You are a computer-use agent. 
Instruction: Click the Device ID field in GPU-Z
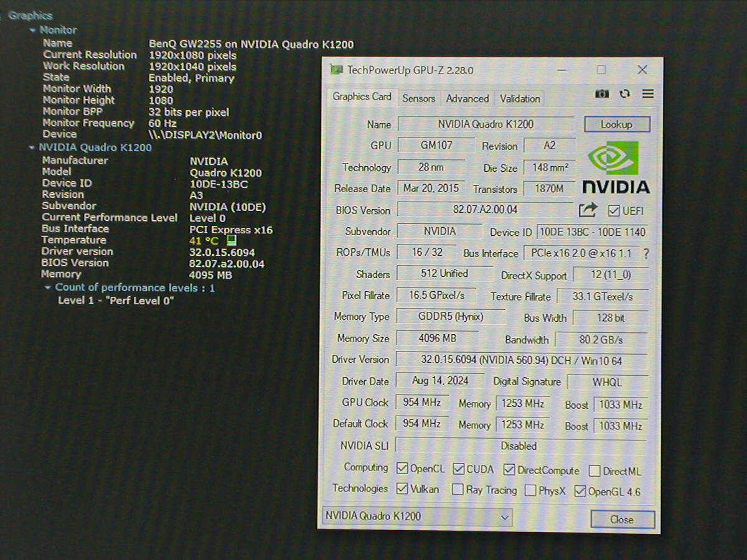pos(592,232)
